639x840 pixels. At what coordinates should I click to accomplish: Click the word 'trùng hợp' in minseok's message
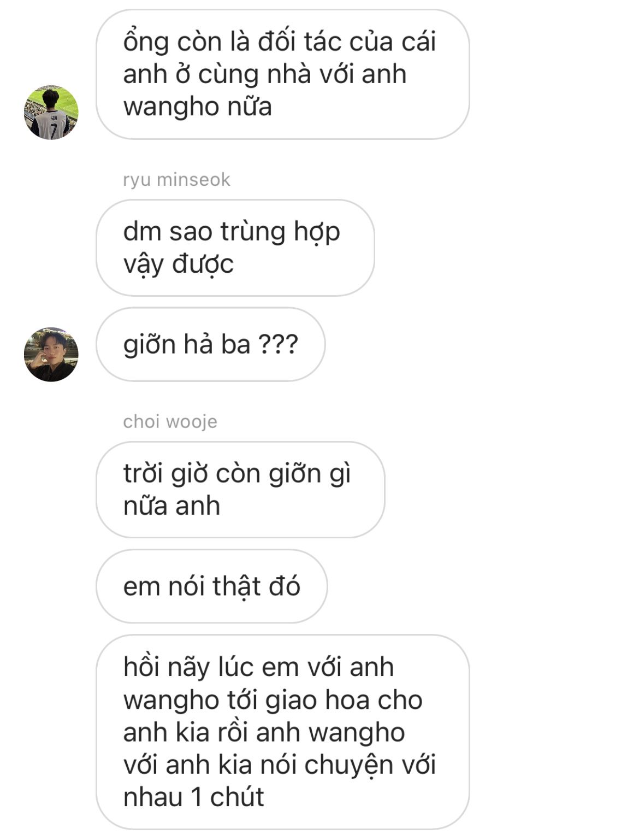(x=280, y=232)
